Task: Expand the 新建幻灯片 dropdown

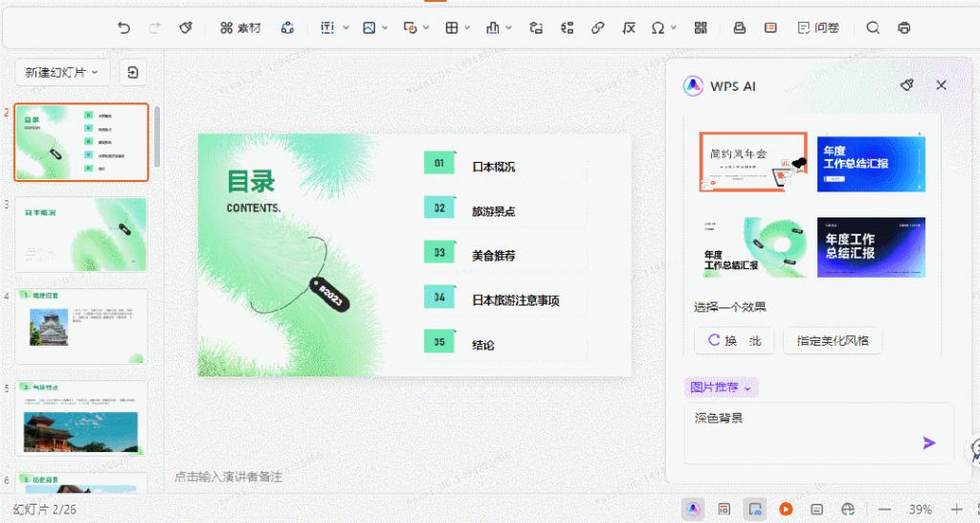Action: [x=63, y=72]
